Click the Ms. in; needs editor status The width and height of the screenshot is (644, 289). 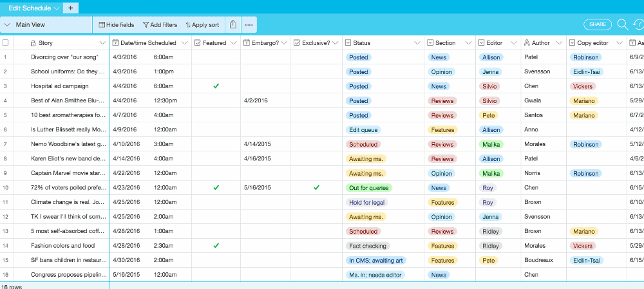click(375, 275)
